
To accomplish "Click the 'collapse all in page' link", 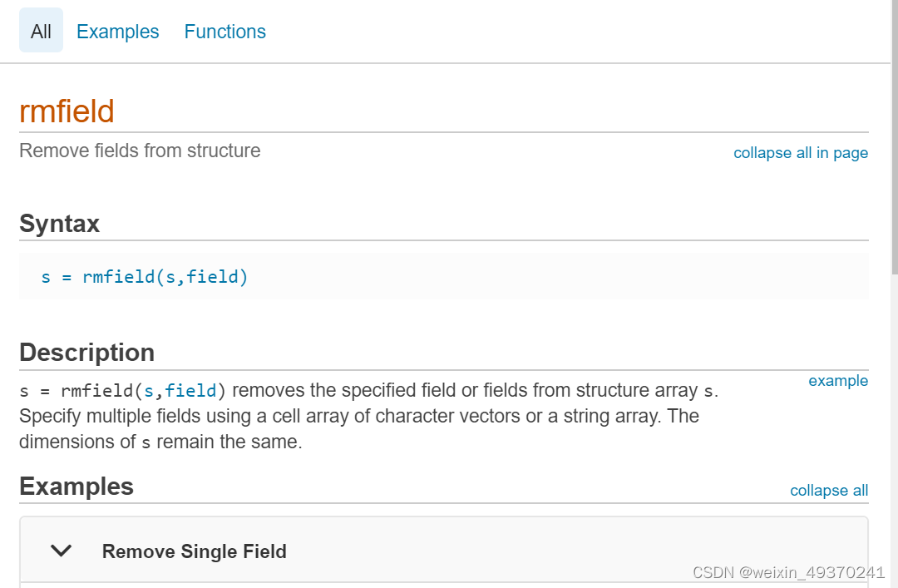I will [800, 153].
